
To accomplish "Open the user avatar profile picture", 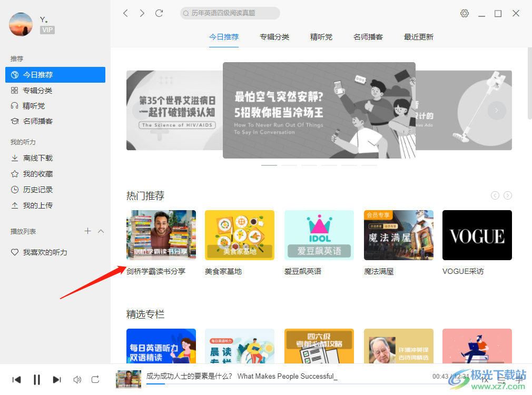I will click(21, 24).
